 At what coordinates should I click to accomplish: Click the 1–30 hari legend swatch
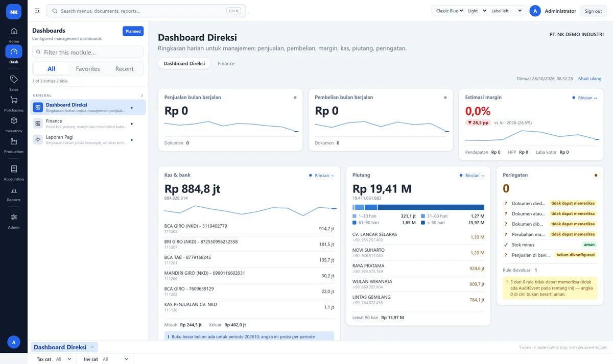[355, 216]
